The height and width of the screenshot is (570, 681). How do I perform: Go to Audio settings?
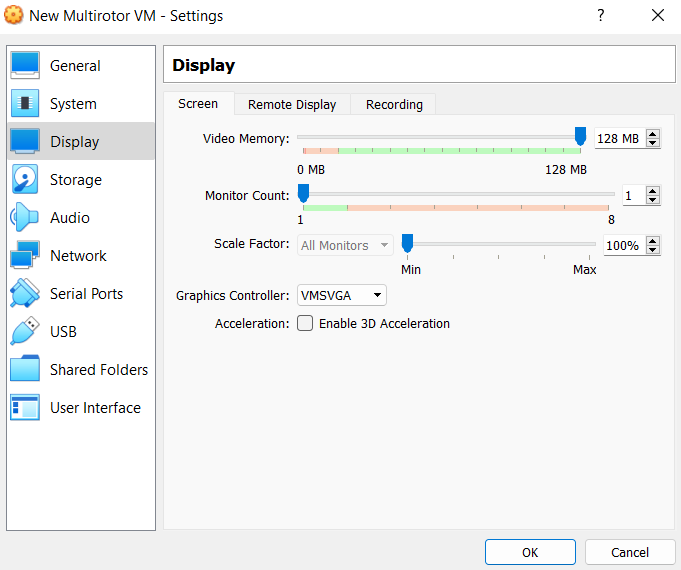(x=81, y=217)
